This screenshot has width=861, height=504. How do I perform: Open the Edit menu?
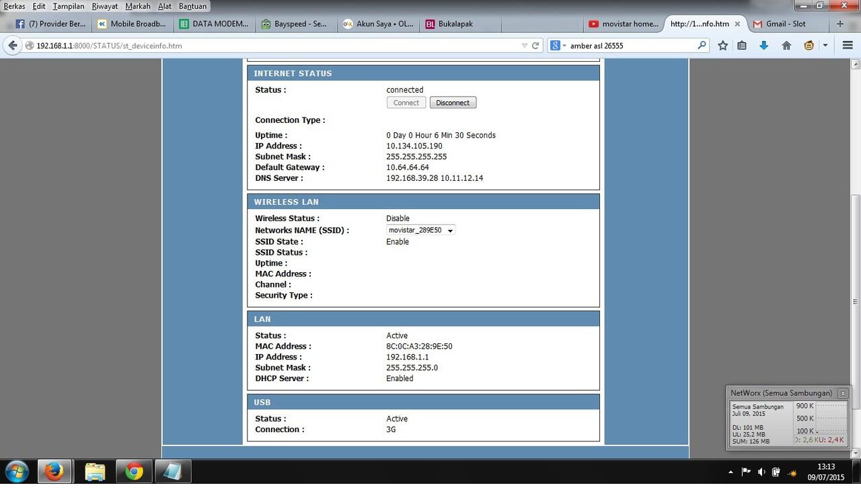[39, 6]
